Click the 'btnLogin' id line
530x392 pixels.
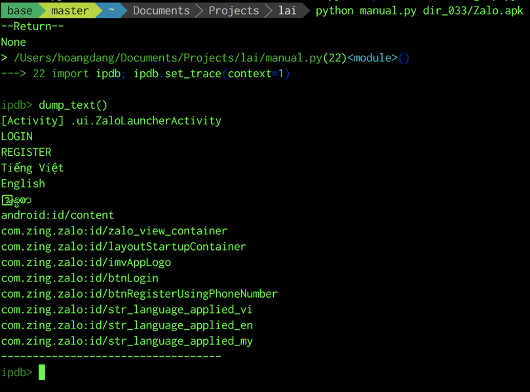point(80,278)
